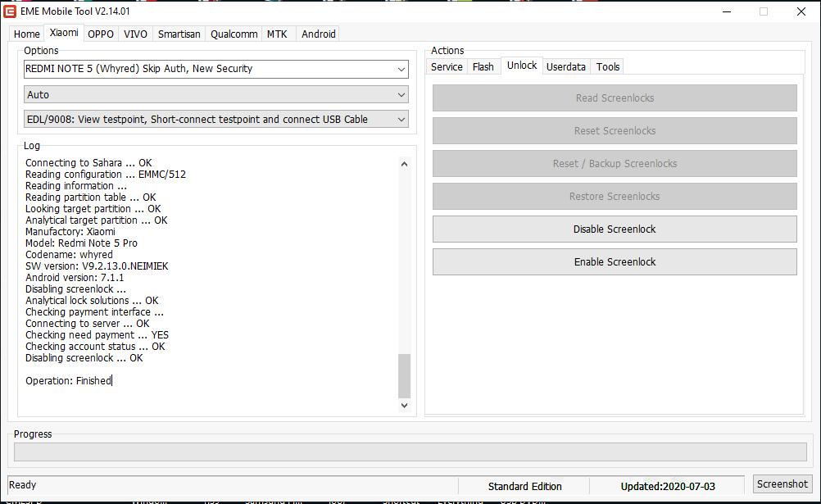Click the 'SW version: V9.2.13.0.NEIMIEK' log line
This screenshot has height=504, width=821.
[97, 266]
